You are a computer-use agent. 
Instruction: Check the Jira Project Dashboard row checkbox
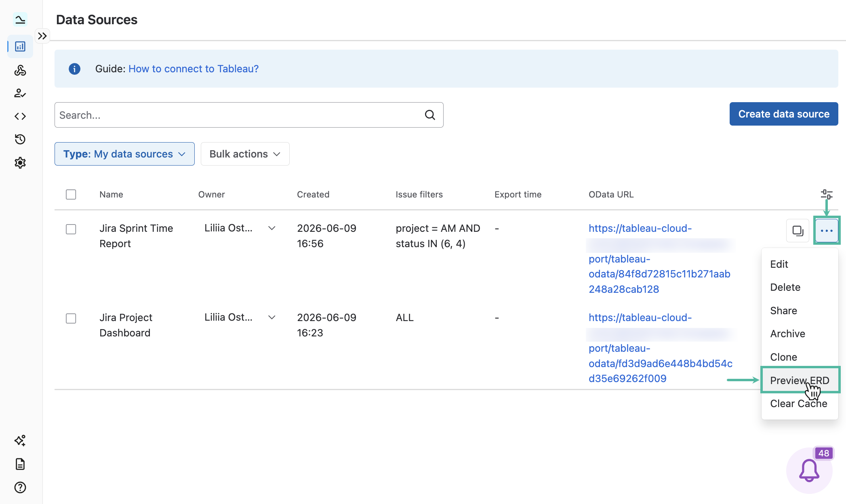71,318
